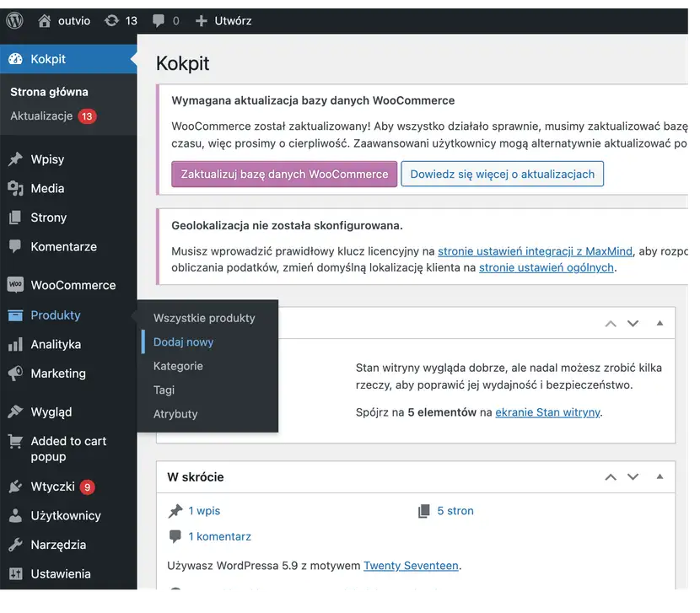Click the pushpin icon next to 1 wpis

tap(175, 511)
